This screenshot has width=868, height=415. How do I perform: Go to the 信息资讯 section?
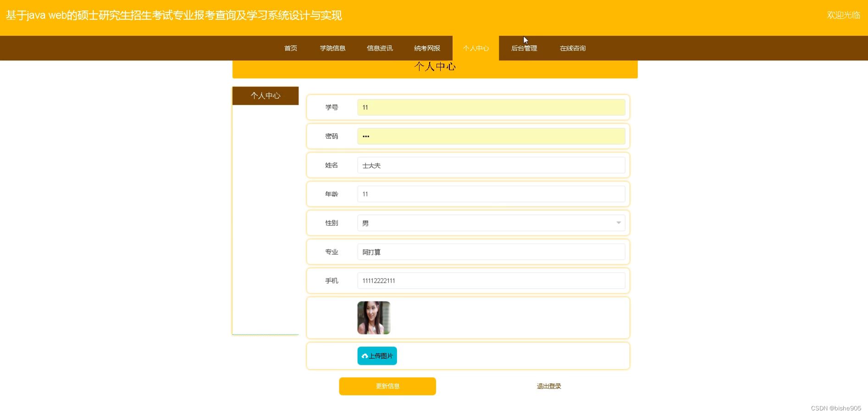[x=380, y=48]
